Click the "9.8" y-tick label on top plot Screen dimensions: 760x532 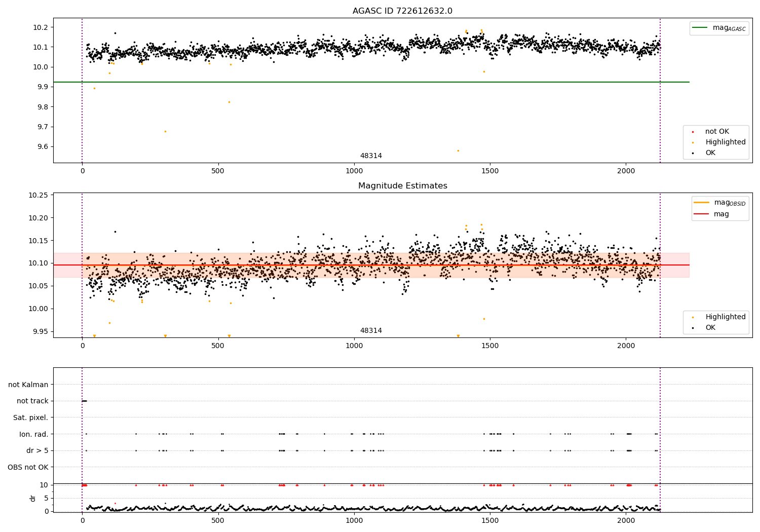click(42, 107)
